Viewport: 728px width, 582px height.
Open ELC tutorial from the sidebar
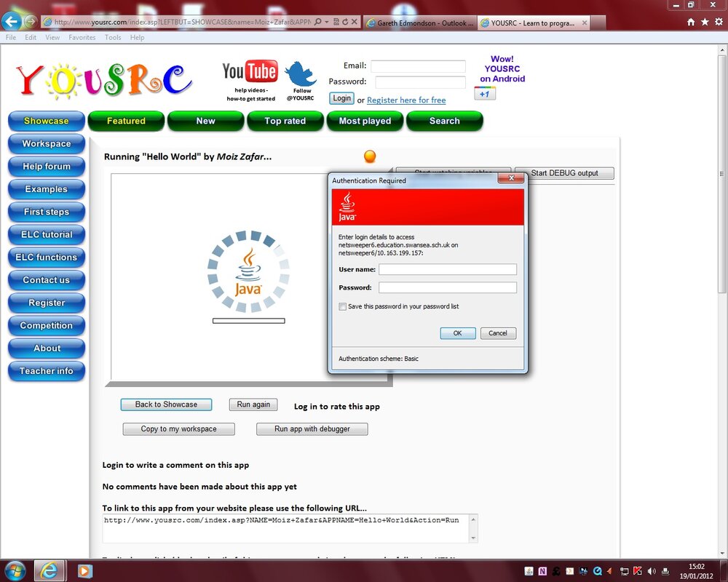pos(47,234)
